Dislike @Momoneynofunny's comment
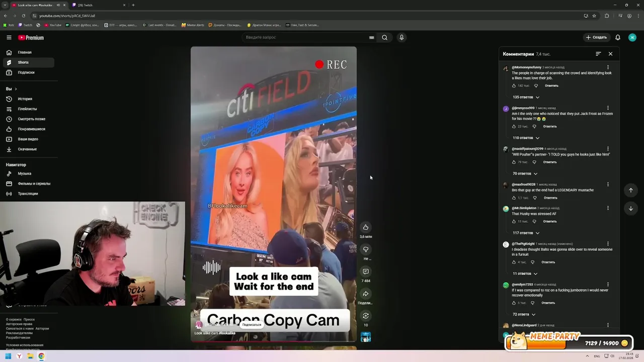The height and width of the screenshot is (362, 644). click(x=536, y=86)
